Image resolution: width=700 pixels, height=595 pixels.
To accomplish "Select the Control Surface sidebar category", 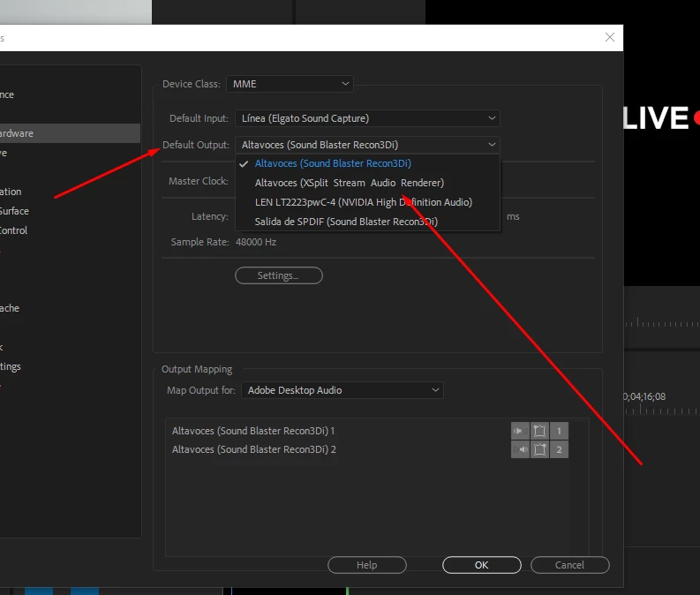I will coord(70,211).
